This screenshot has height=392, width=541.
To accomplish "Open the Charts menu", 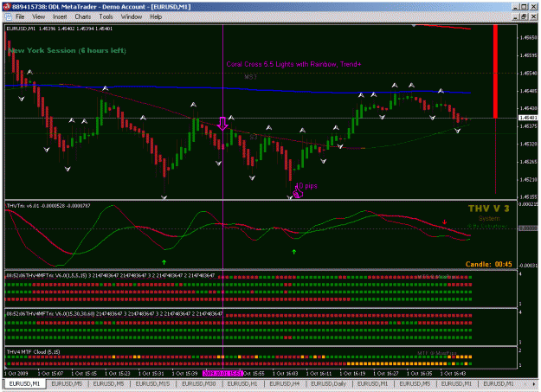I will point(83,16).
